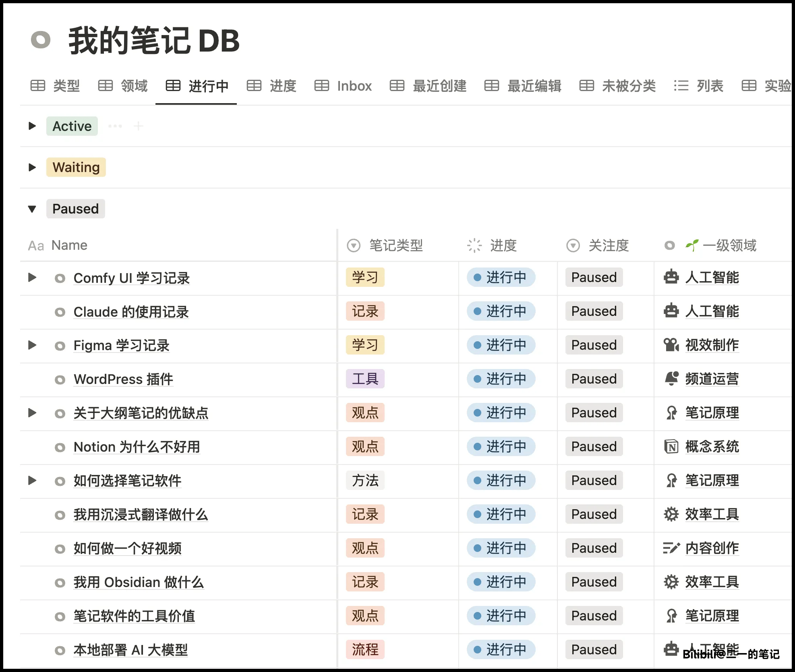Click the head icon in 关于大纲笔记的优缺点 row
The image size is (795, 672).
coord(671,413)
